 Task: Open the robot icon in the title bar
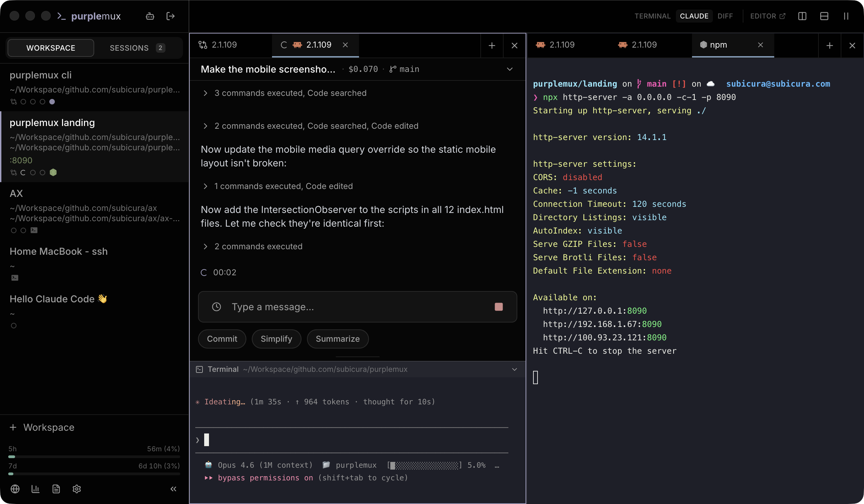[150, 16]
